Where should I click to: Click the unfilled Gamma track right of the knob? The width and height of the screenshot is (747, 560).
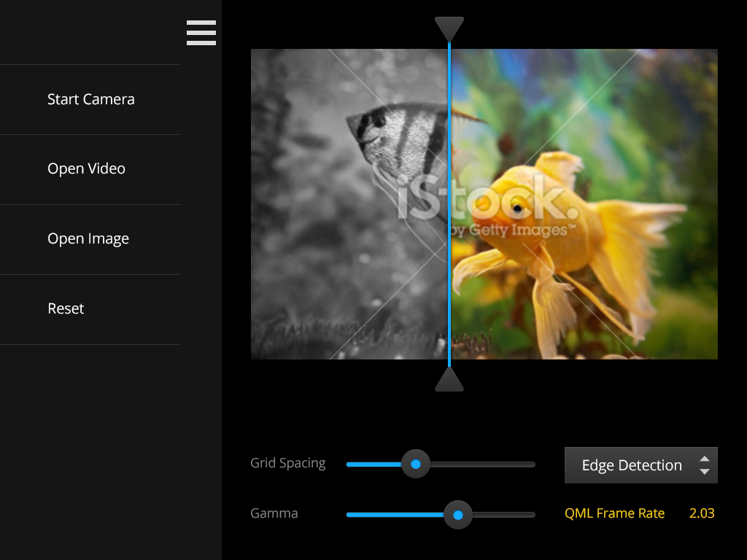[503, 515]
